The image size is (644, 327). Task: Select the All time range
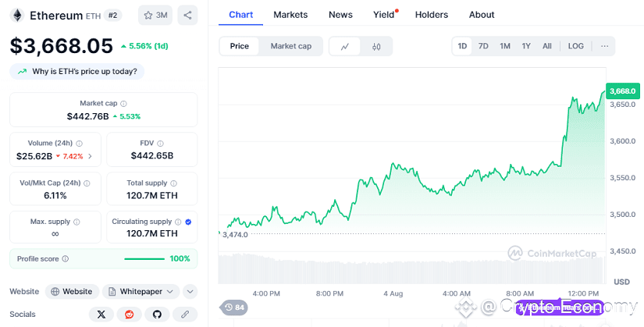pyautogui.click(x=547, y=46)
